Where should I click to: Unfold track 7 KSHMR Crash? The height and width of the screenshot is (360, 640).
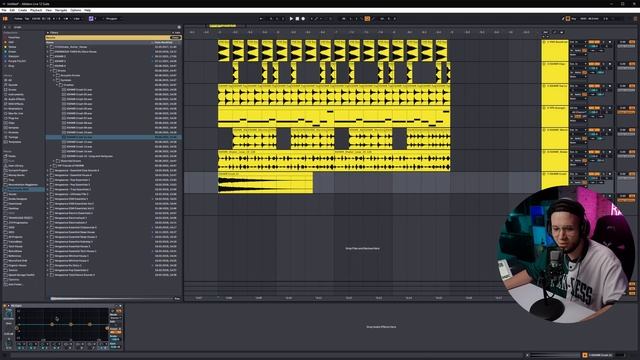544,174
